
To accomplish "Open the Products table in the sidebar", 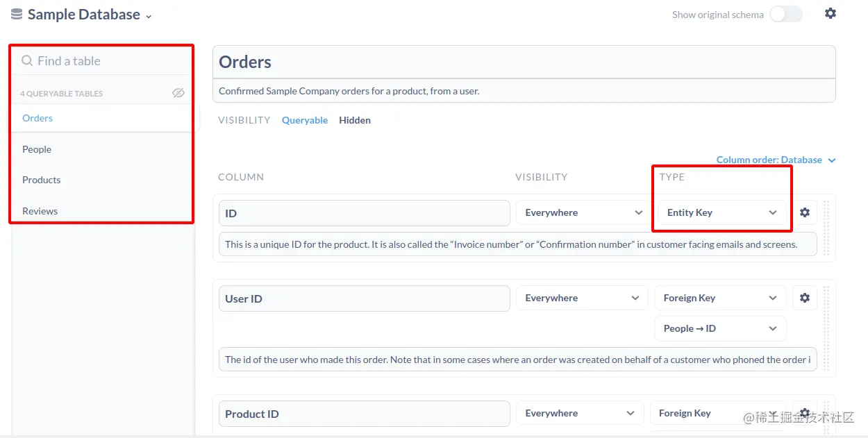I will click(41, 180).
